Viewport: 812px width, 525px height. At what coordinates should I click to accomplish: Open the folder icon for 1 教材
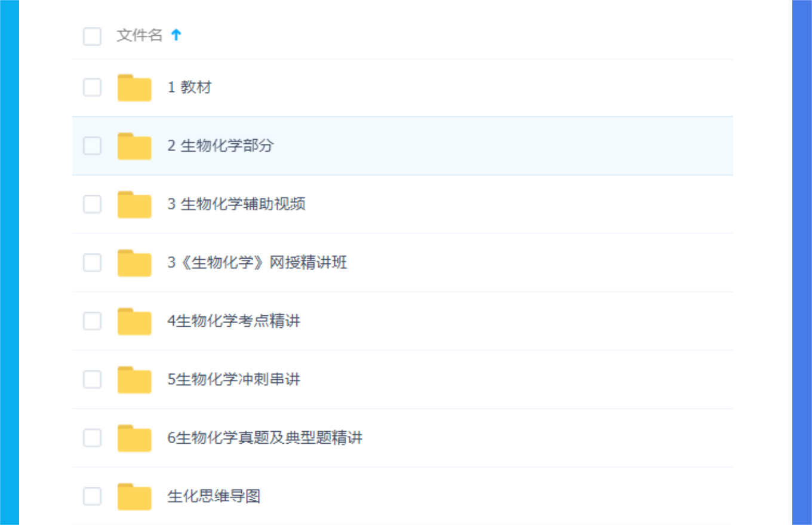134,88
